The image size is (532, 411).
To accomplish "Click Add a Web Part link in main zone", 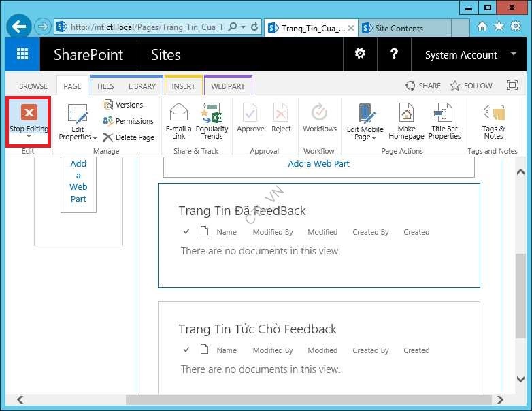I will (x=318, y=163).
